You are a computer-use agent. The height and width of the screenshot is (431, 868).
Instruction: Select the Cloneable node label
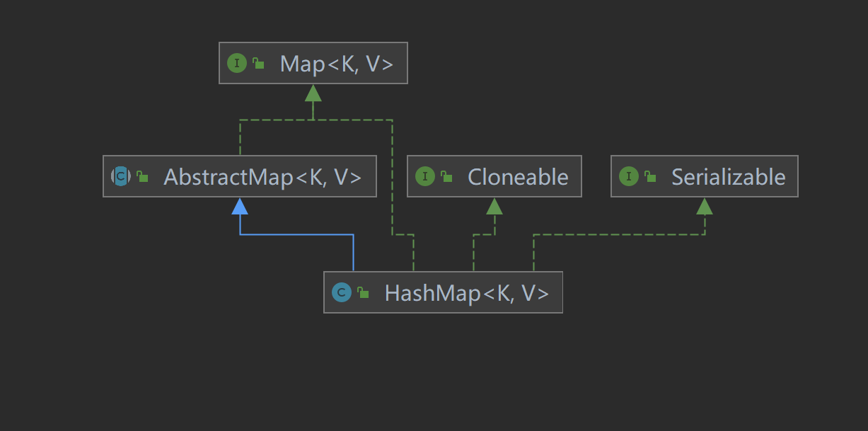[x=518, y=177]
